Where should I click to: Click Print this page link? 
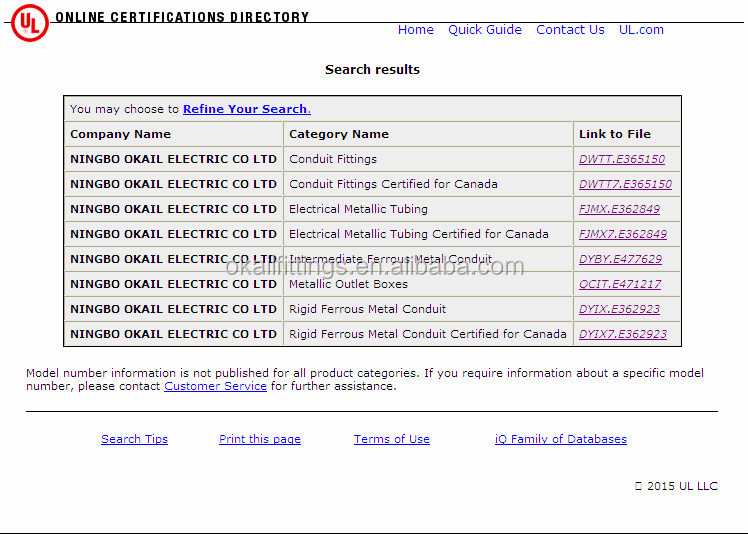click(260, 439)
